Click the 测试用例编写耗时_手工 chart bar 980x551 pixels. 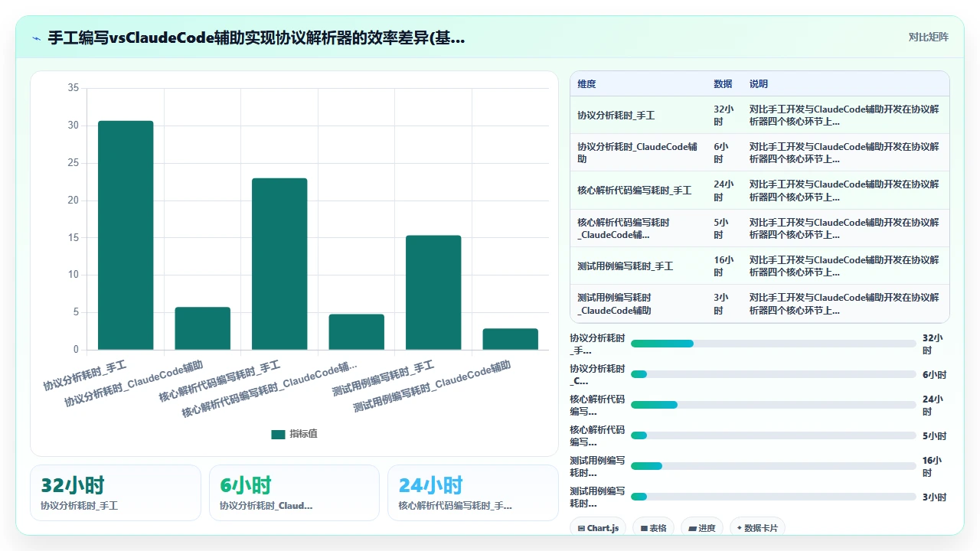[433, 292]
